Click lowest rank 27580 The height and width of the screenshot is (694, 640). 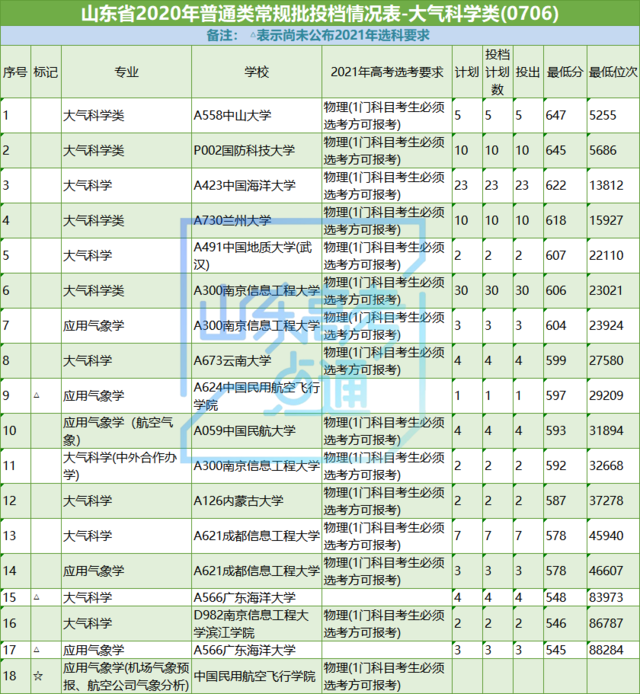point(606,361)
